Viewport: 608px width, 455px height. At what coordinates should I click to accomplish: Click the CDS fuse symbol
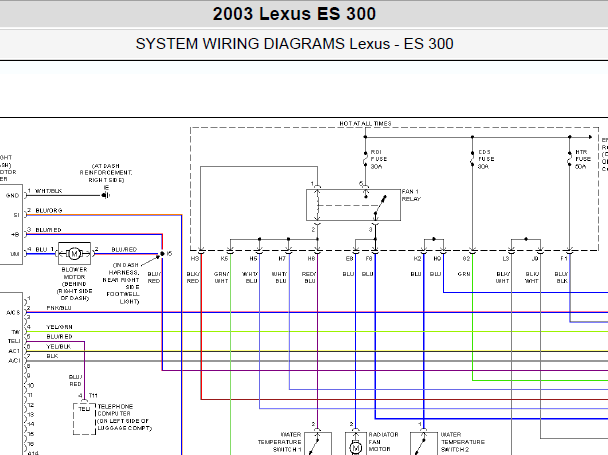click(472, 159)
